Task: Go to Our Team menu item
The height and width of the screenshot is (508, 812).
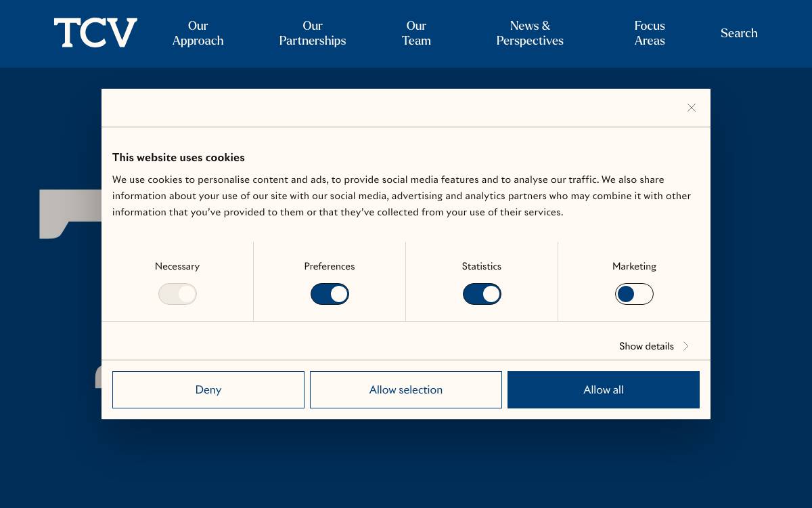Action: coord(416,33)
